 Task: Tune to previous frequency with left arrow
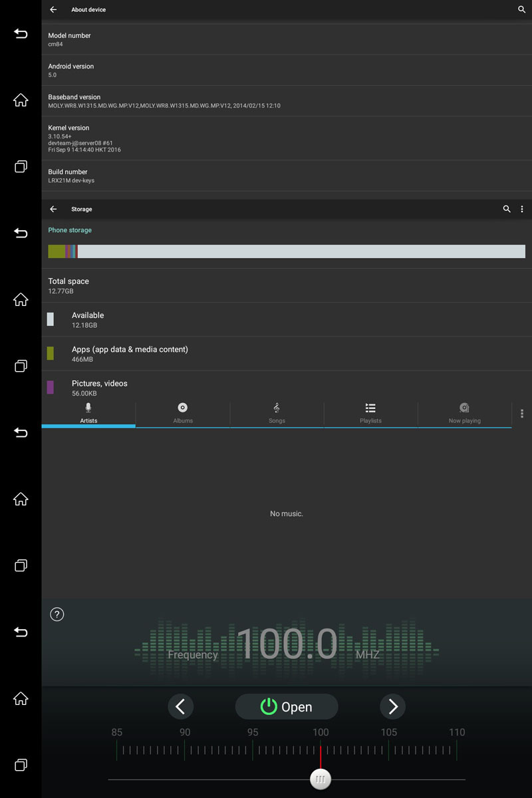pos(180,706)
